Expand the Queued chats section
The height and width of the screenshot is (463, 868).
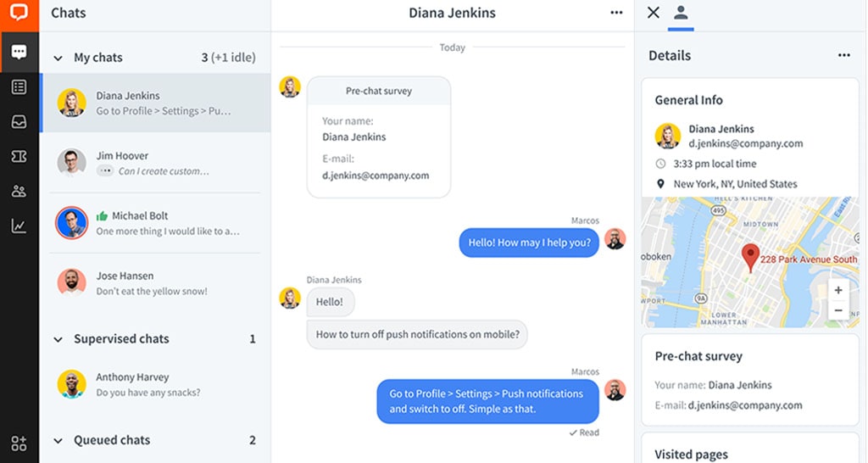(x=58, y=441)
